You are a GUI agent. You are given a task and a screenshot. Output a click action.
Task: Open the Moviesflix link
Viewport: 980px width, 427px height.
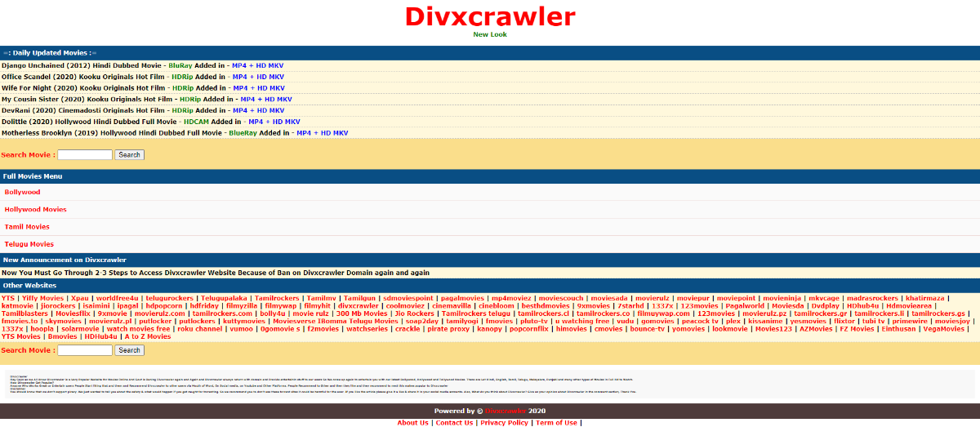pos(73,314)
